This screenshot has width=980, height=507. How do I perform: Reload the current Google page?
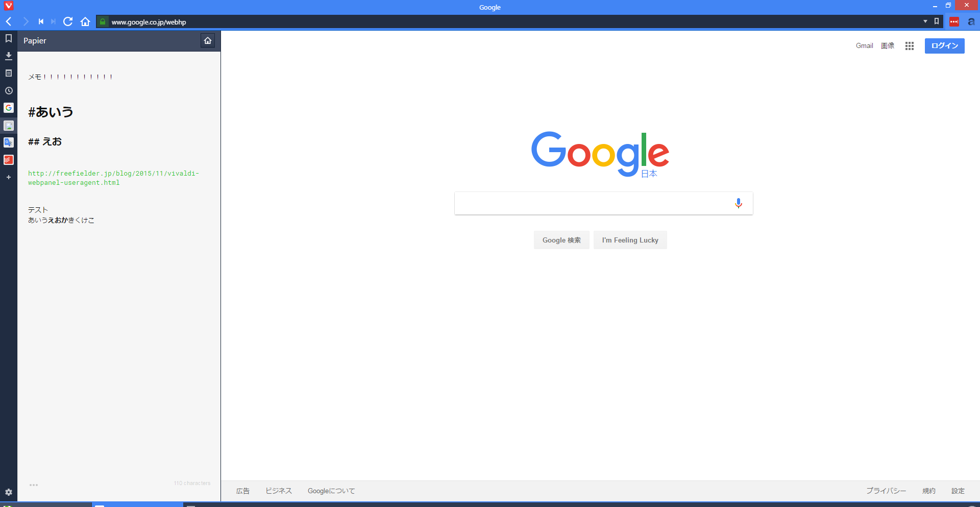tap(68, 21)
